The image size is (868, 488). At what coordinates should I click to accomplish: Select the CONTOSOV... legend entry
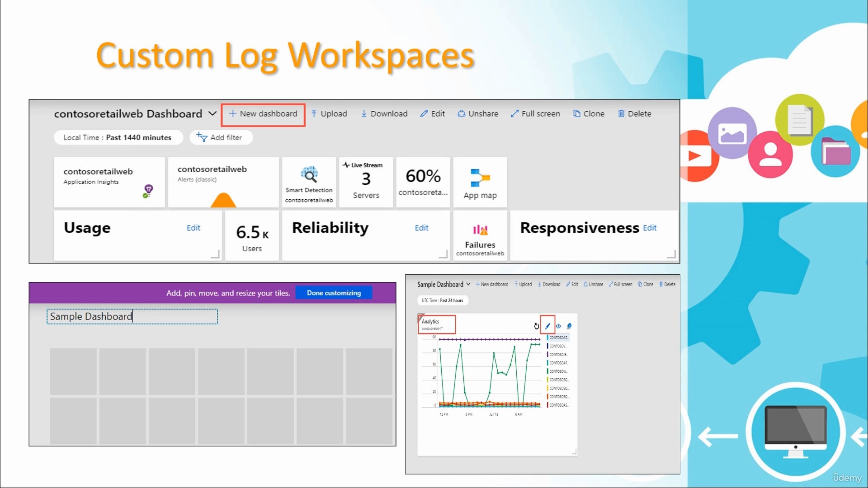557,346
